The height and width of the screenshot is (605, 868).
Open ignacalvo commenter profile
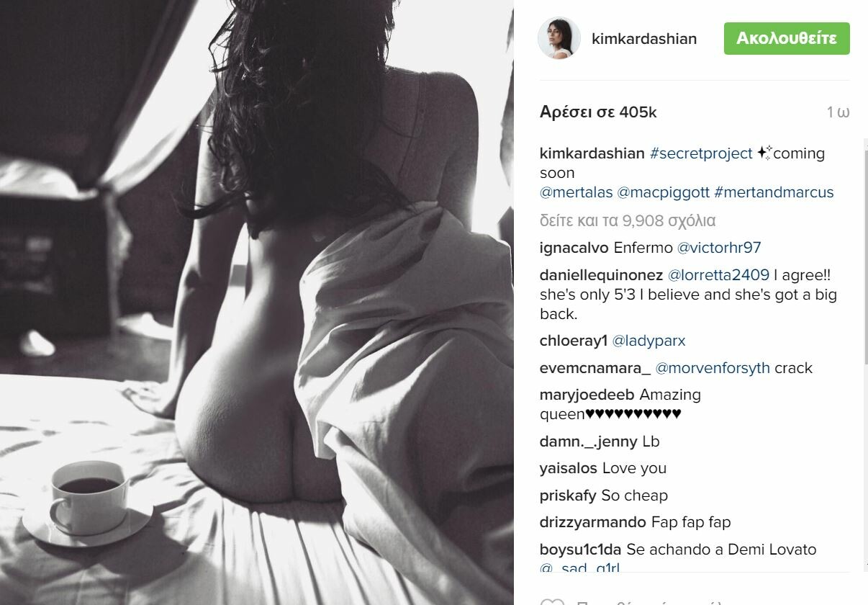point(574,248)
